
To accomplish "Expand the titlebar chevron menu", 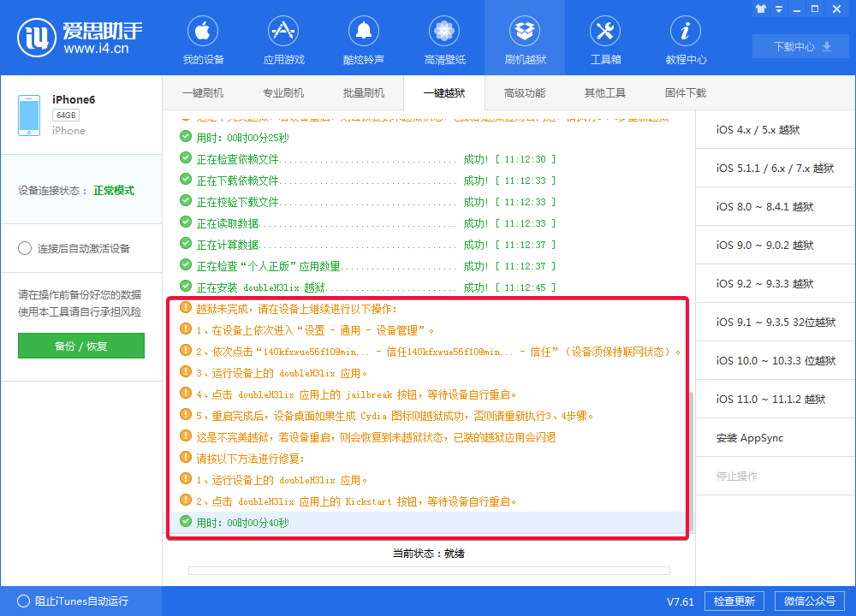I will tap(778, 9).
